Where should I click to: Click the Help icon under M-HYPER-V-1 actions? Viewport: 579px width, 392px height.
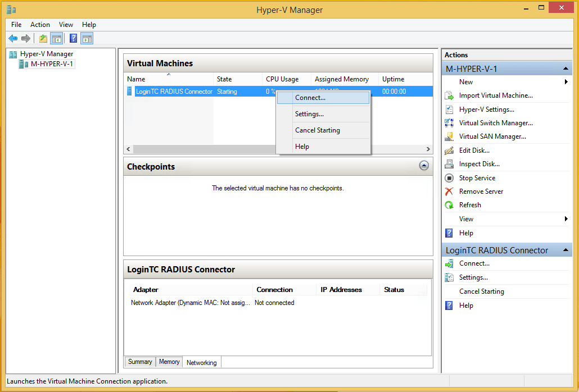coord(449,233)
